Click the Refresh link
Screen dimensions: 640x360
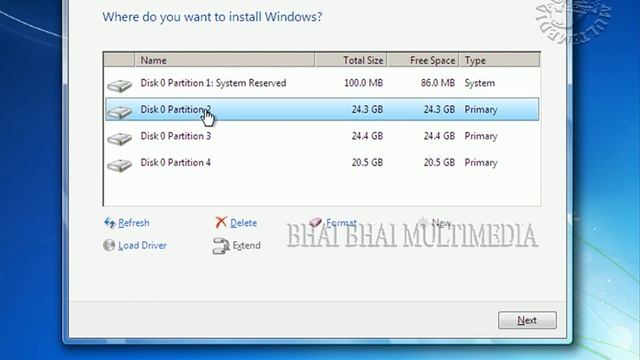tap(133, 223)
